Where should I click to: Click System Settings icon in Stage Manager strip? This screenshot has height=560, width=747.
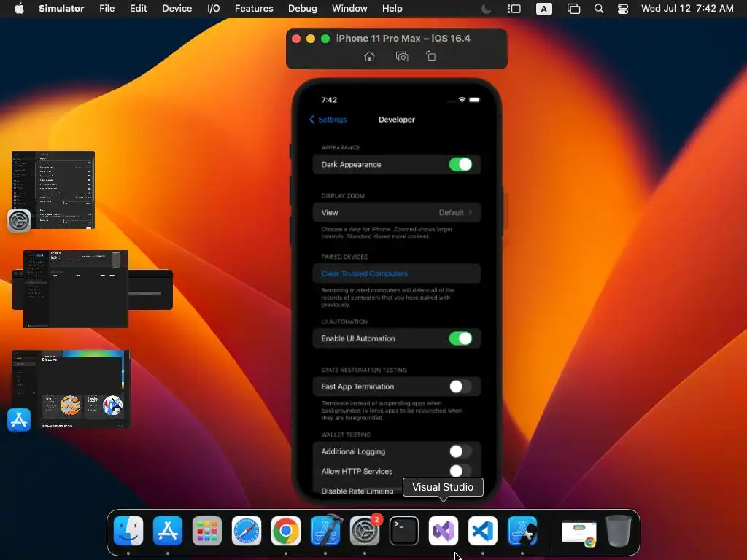click(19, 221)
